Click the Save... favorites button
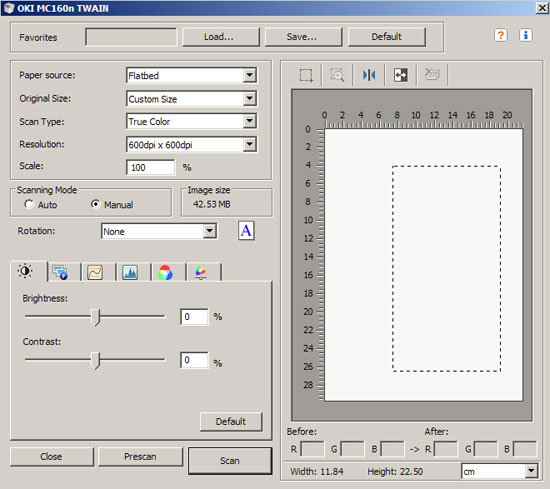The image size is (550, 489). point(303,37)
